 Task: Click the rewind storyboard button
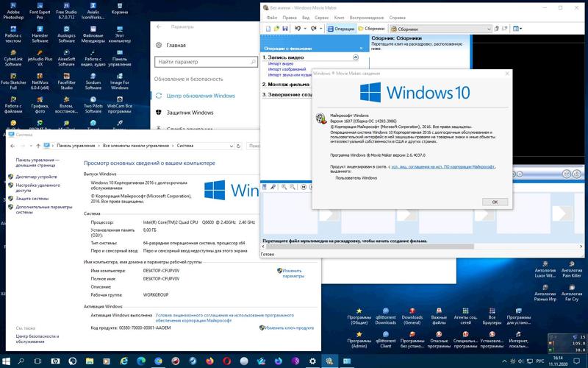point(304,187)
